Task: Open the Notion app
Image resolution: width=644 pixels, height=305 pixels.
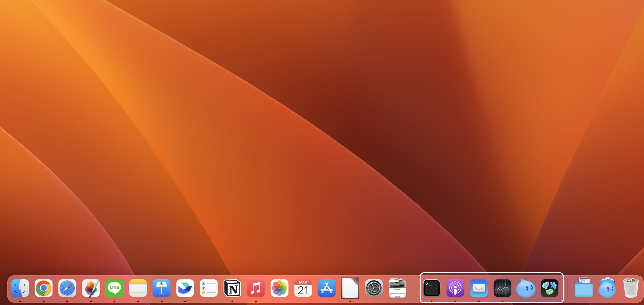Action: click(x=232, y=288)
